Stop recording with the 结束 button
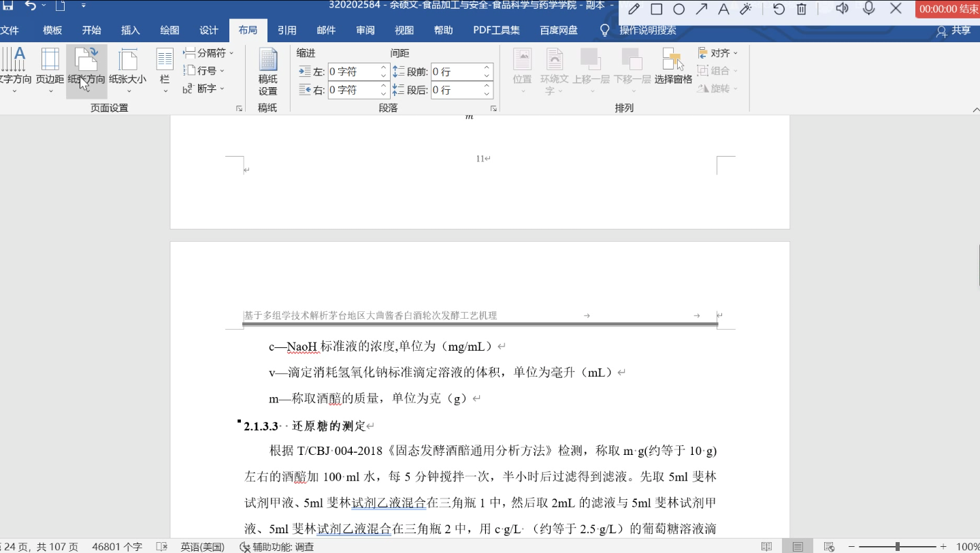The height and width of the screenshot is (553, 980). (x=949, y=9)
